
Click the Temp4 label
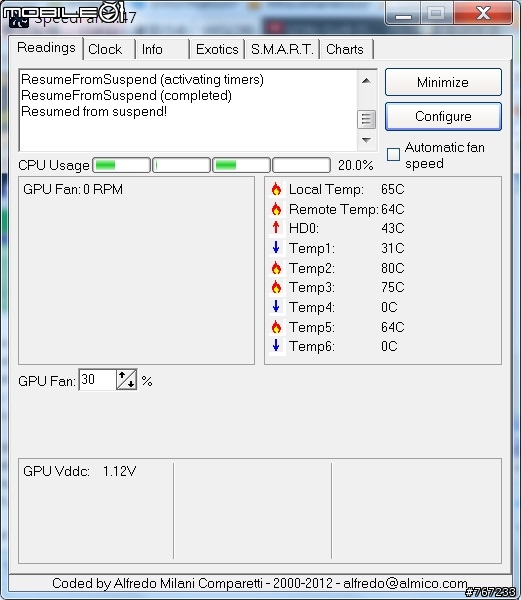(312, 307)
